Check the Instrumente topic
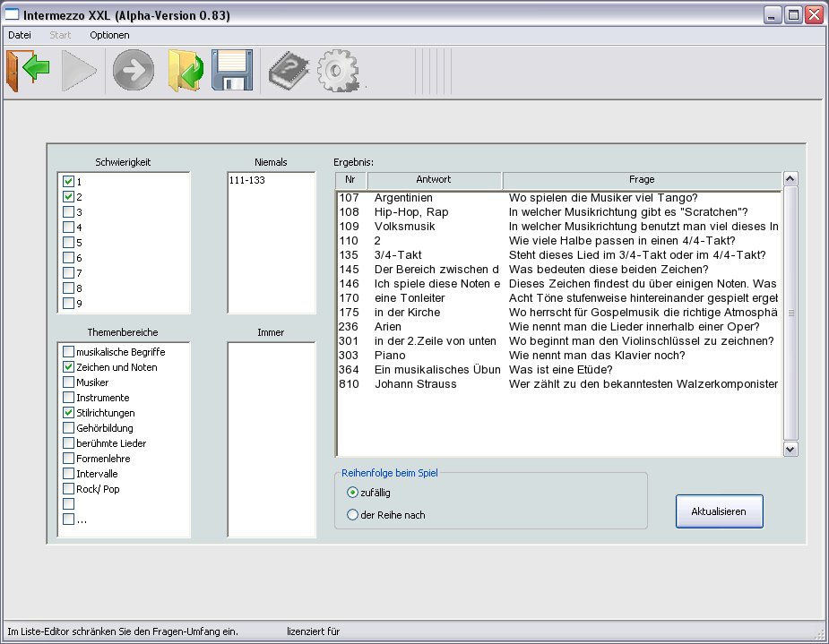The image size is (829, 644). [x=68, y=398]
